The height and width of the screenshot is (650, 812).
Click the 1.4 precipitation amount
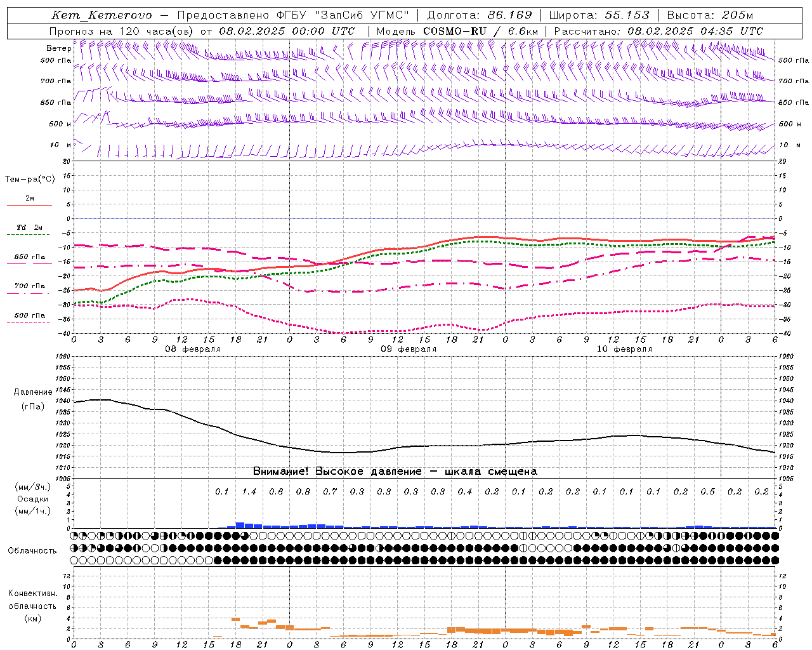pyautogui.click(x=249, y=491)
